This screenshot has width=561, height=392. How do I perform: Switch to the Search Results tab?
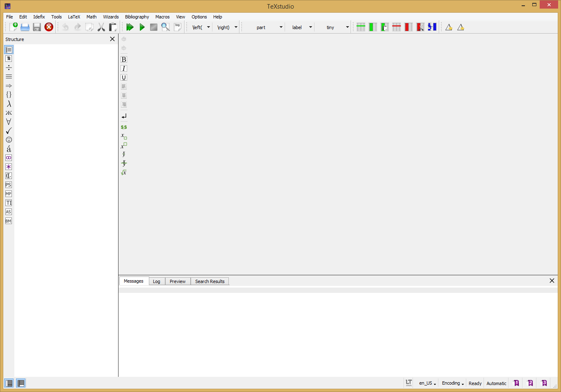point(210,281)
